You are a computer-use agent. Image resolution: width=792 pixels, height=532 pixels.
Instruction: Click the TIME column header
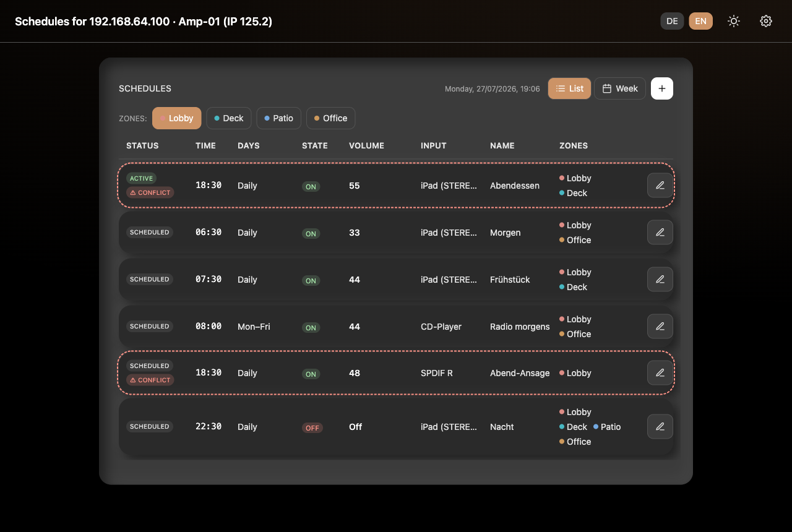point(205,146)
